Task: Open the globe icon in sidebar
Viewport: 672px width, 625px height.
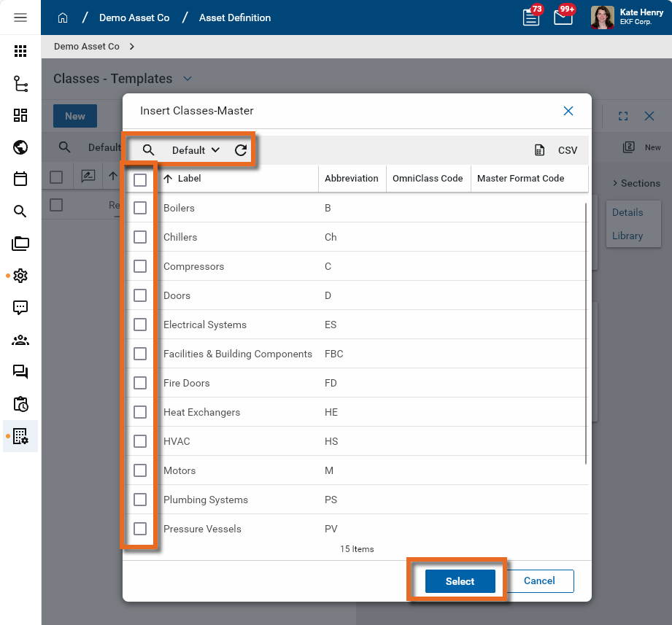Action: 20,147
